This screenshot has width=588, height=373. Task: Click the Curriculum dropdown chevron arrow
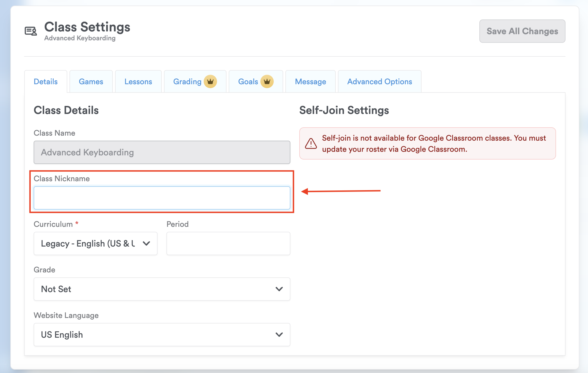146,243
